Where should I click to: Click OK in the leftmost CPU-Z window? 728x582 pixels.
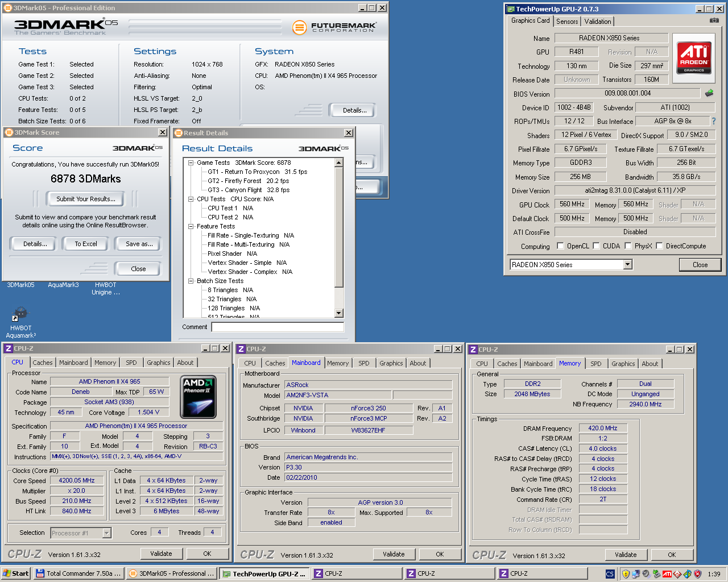207,554
